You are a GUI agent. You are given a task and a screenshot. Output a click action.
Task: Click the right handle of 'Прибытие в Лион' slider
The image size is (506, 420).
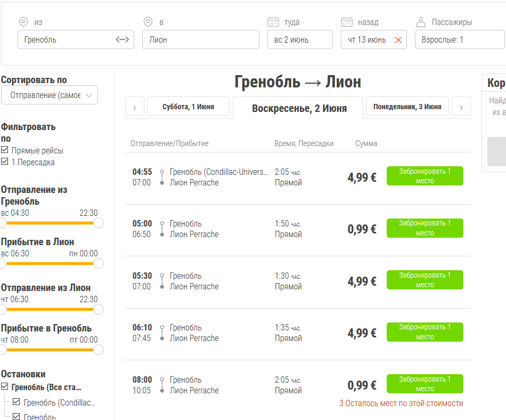click(x=98, y=263)
